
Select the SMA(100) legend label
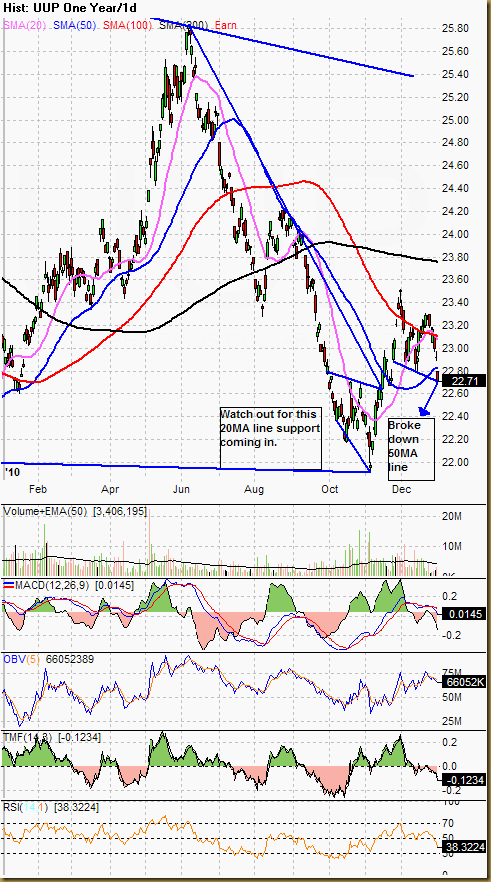pos(130,25)
